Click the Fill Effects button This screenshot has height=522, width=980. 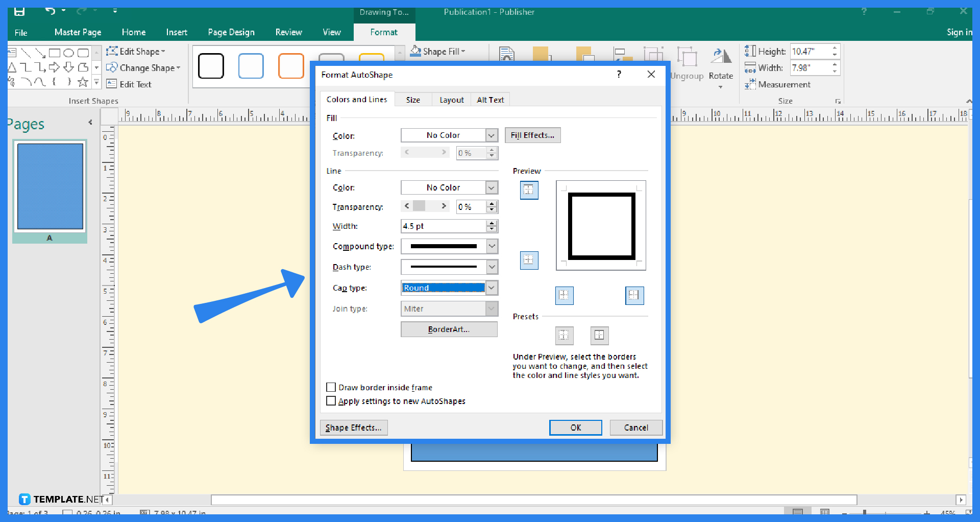532,135
